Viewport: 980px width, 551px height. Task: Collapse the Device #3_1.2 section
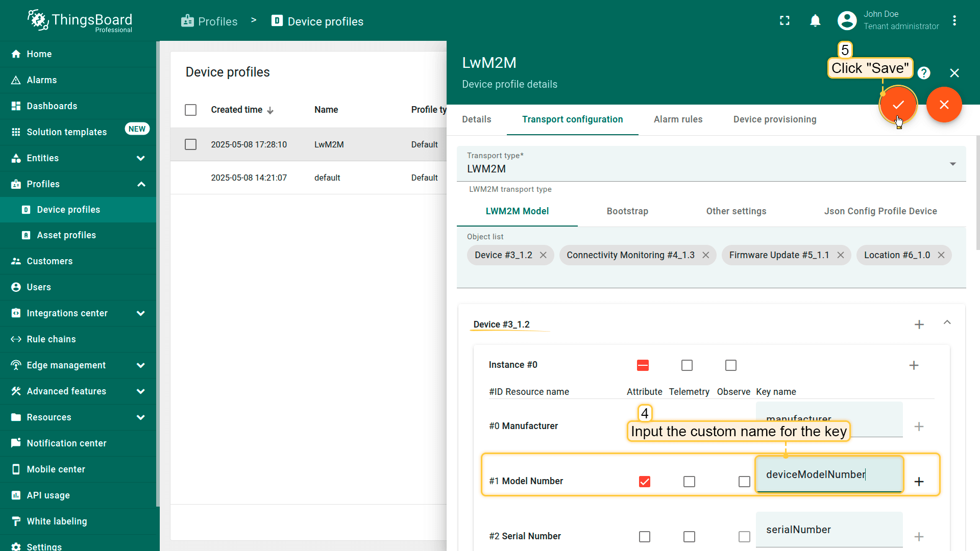pyautogui.click(x=947, y=322)
